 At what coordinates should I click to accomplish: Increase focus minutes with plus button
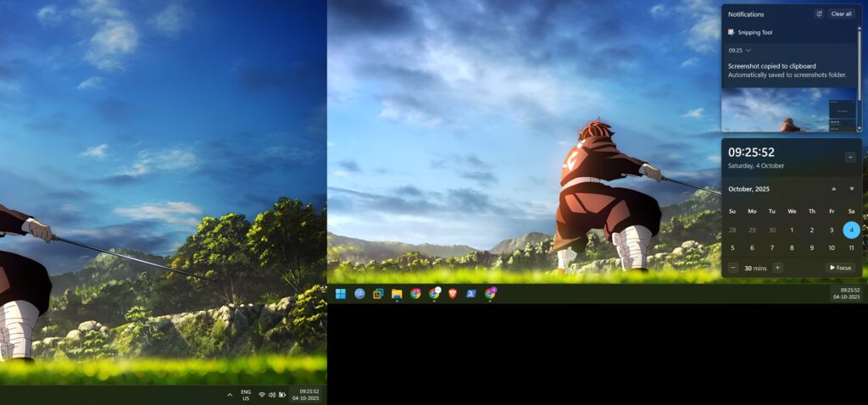click(777, 268)
